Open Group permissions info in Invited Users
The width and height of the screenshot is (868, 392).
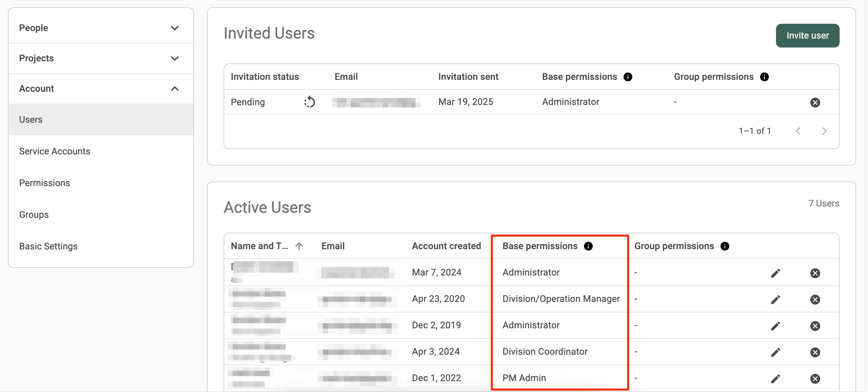click(x=764, y=77)
